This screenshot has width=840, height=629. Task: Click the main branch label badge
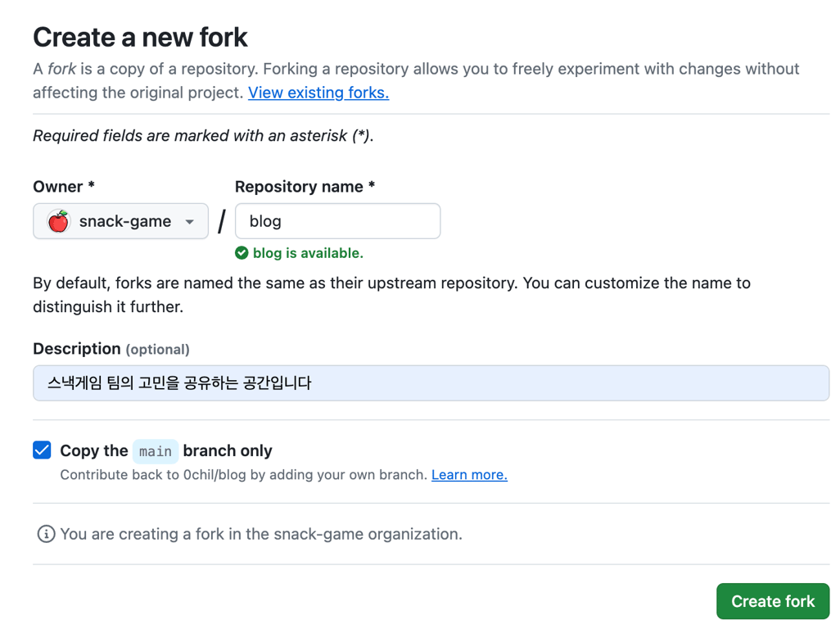tap(156, 451)
